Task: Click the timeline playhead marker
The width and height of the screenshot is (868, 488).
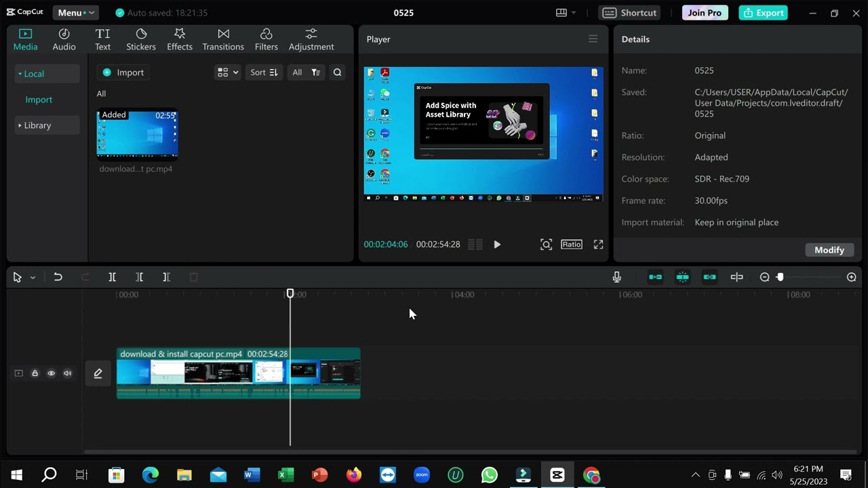Action: tap(290, 293)
